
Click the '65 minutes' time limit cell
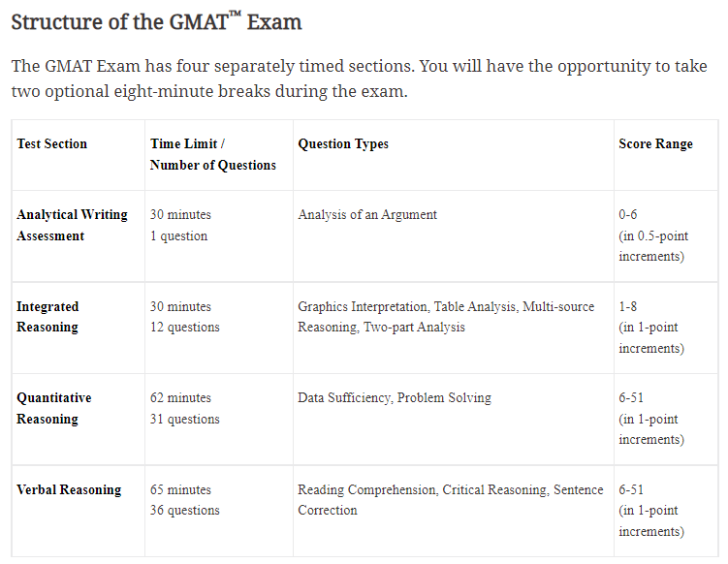click(x=180, y=489)
